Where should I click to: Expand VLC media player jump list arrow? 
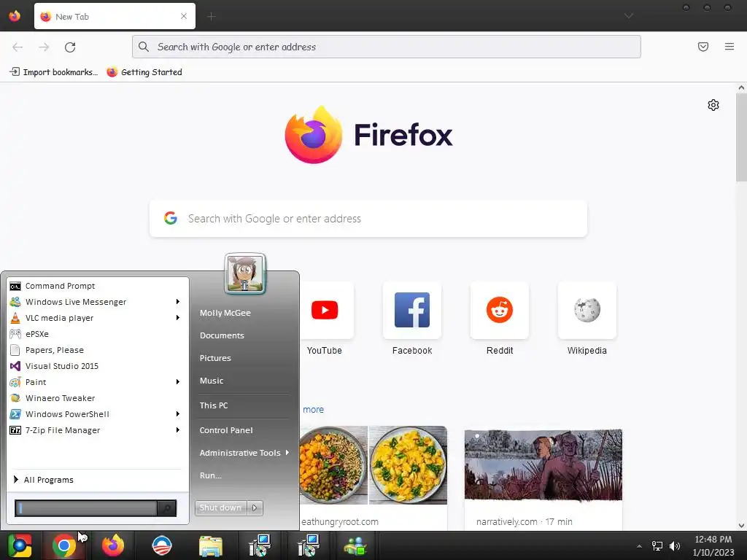[x=178, y=318]
